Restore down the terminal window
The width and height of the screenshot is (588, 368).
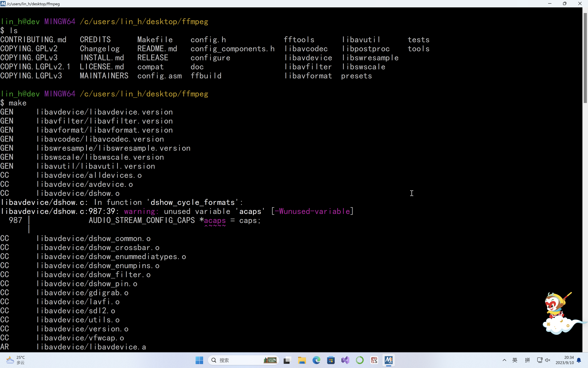(565, 4)
